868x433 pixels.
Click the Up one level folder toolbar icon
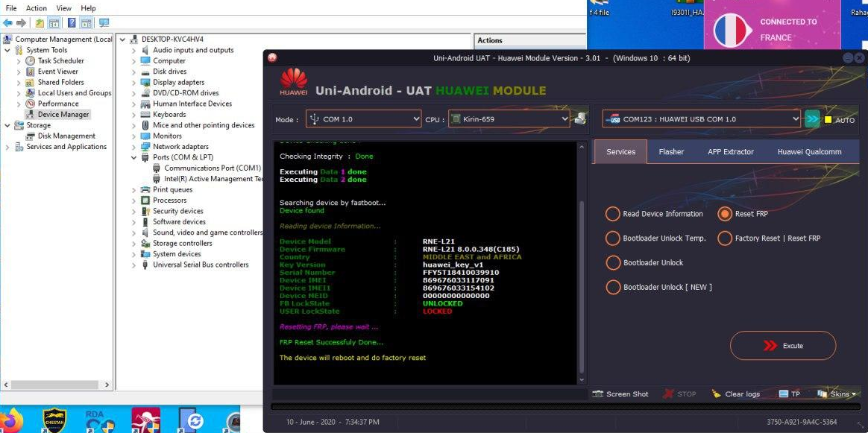(x=40, y=22)
